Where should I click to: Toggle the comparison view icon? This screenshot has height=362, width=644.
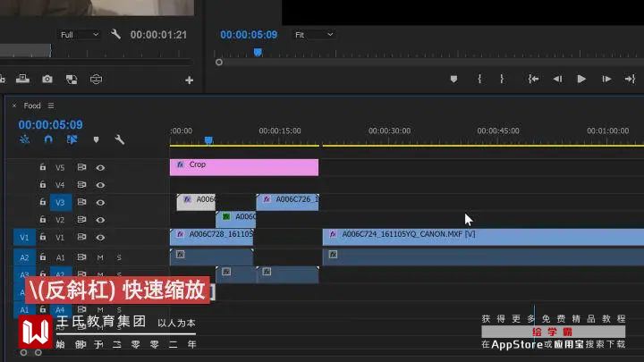click(72, 80)
